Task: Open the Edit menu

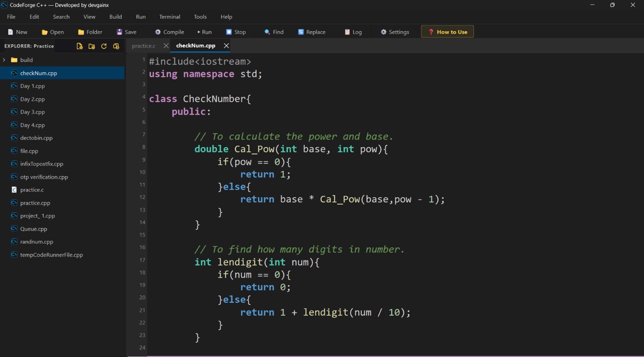Action: click(x=35, y=17)
